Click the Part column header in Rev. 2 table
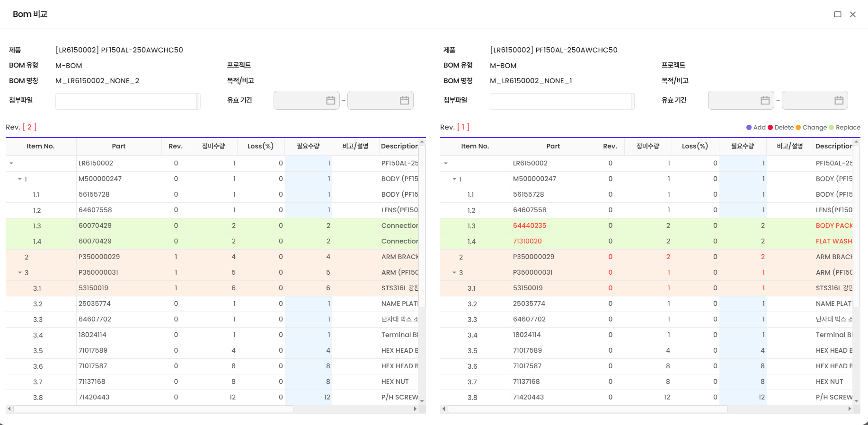The width and height of the screenshot is (868, 425). point(118,146)
